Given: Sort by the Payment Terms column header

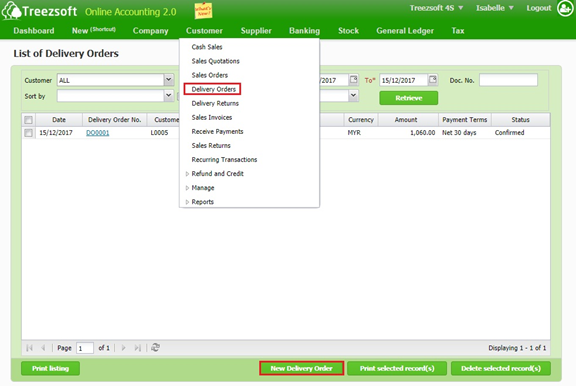Looking at the screenshot, I should tap(465, 120).
